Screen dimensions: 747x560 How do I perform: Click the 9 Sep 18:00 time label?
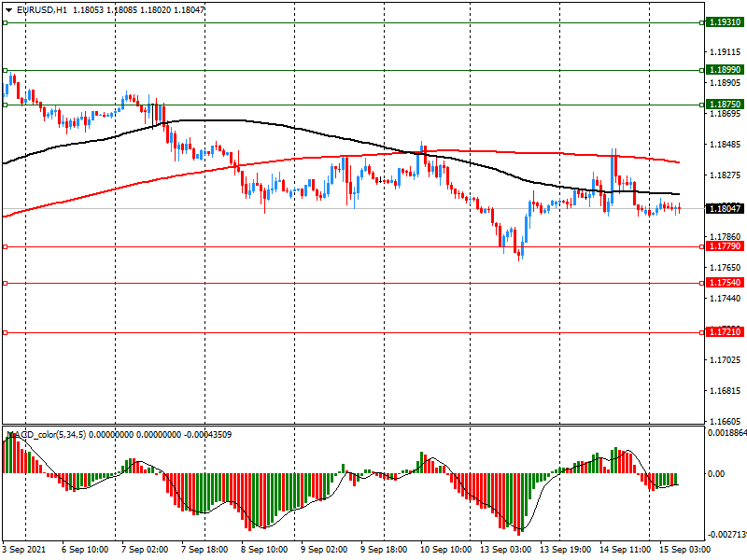(384, 550)
